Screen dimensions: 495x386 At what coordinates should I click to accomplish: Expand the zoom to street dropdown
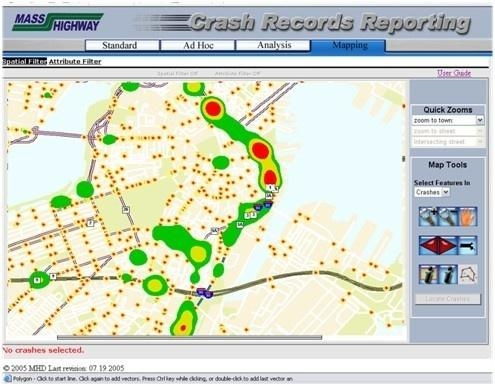[448, 131]
